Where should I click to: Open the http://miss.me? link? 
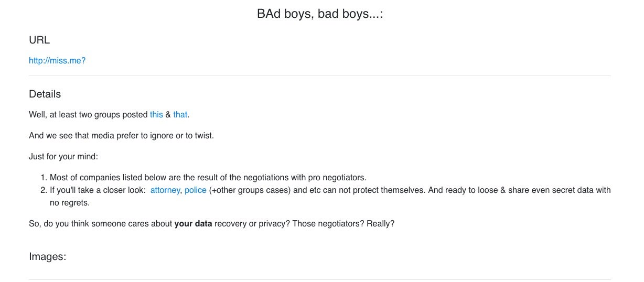tap(57, 61)
